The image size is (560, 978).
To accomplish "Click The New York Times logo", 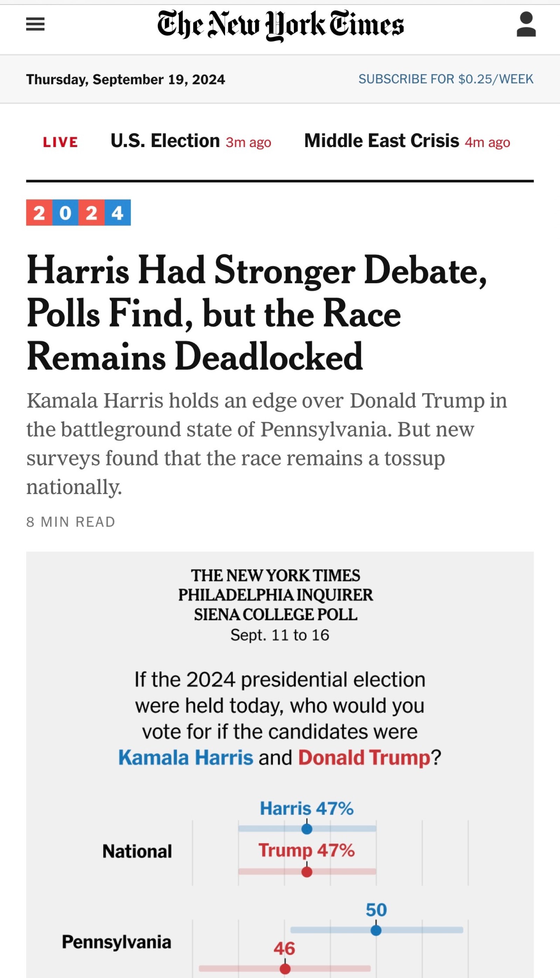I will click(280, 25).
